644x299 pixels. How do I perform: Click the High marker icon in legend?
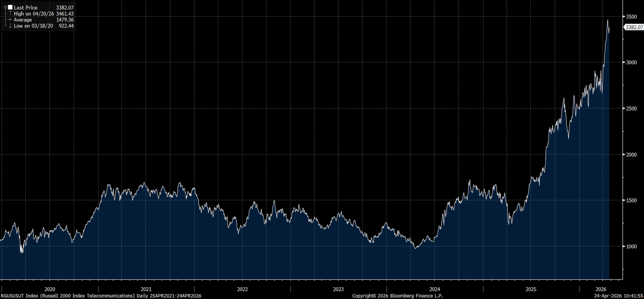tap(10, 14)
